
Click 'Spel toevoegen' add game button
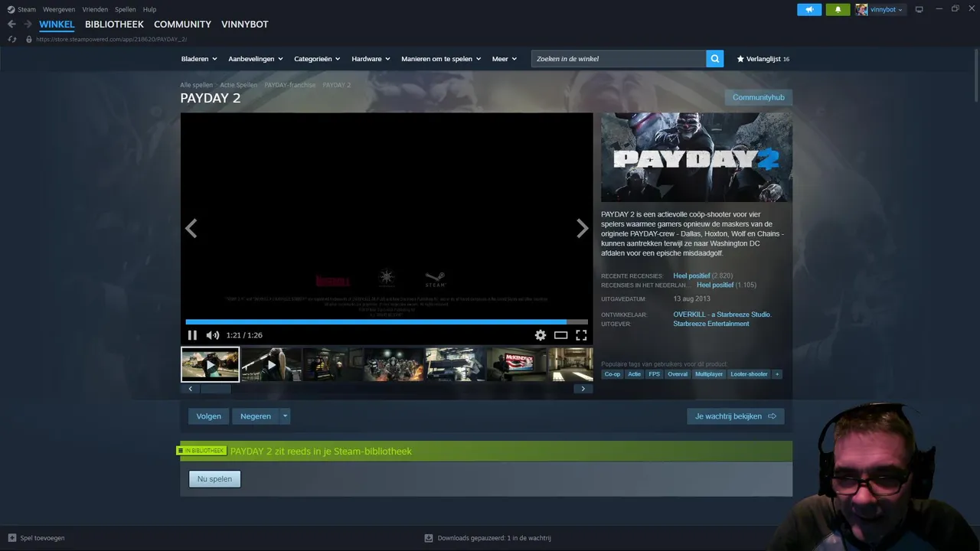point(37,538)
